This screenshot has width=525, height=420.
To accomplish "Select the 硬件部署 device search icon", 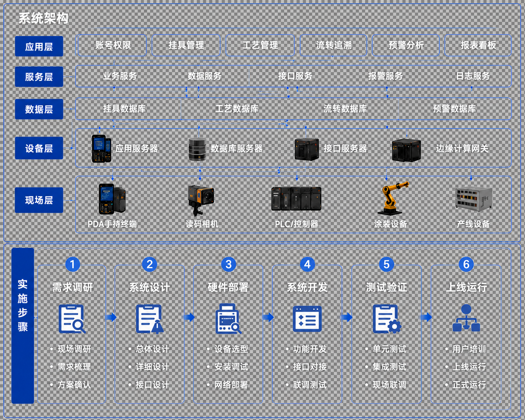I will click(x=228, y=319).
